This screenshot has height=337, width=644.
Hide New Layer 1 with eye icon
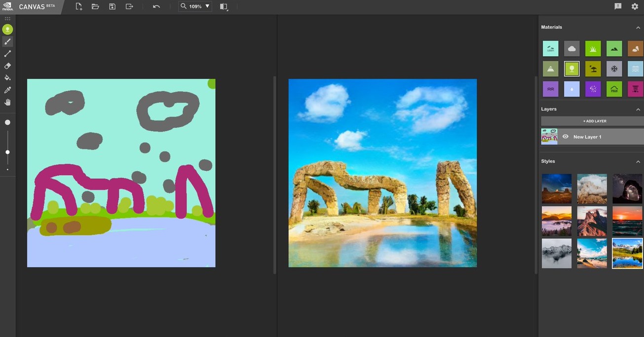tap(566, 137)
